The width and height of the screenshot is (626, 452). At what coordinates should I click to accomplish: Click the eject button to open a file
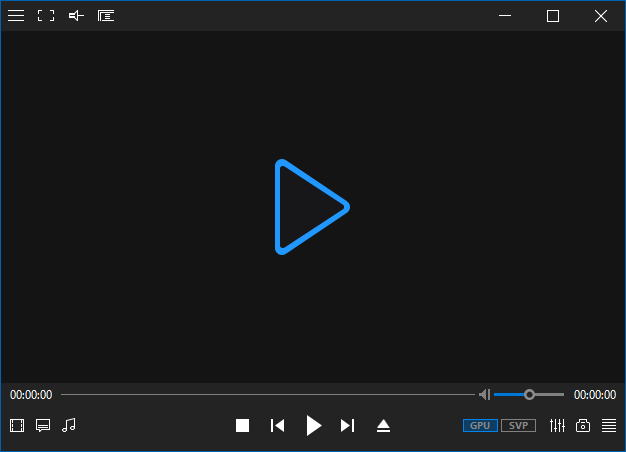(383, 426)
